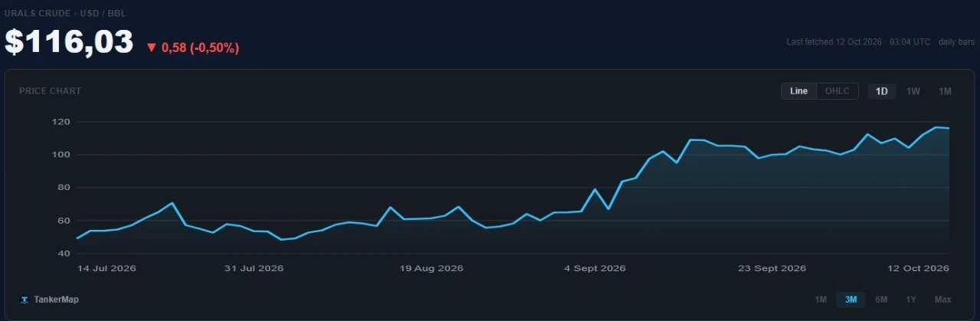
Task: Switch chart to Line view
Action: 799,91
